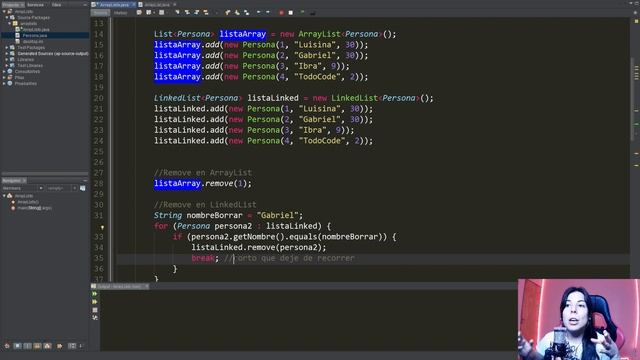Viewport: 640px width, 360px height.
Task: Toggle second filter button in Navigator footer
Action: [x=17, y=346]
